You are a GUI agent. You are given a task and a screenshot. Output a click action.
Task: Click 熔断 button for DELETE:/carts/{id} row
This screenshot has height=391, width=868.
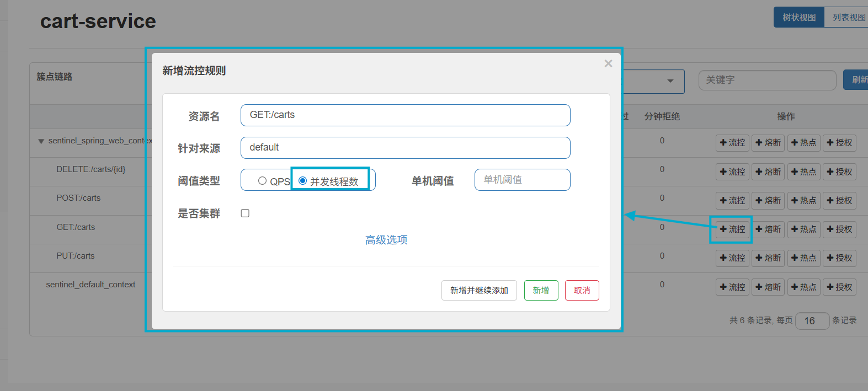[768, 172]
